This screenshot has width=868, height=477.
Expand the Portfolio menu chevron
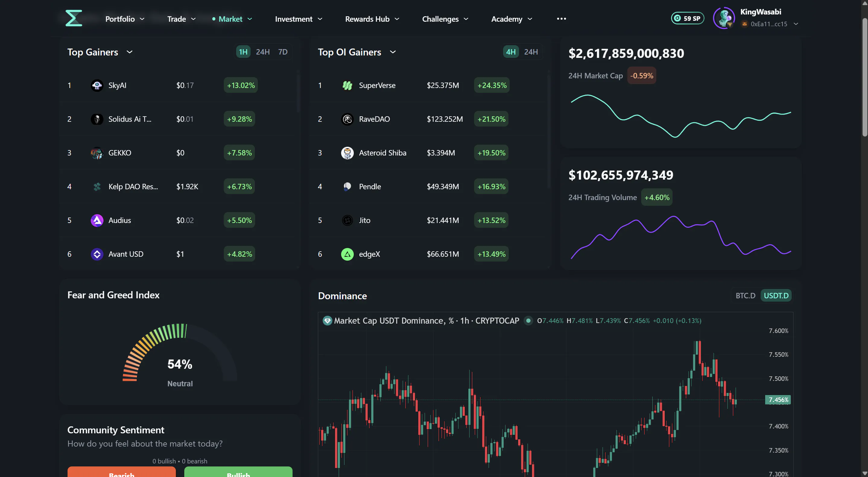tap(142, 19)
